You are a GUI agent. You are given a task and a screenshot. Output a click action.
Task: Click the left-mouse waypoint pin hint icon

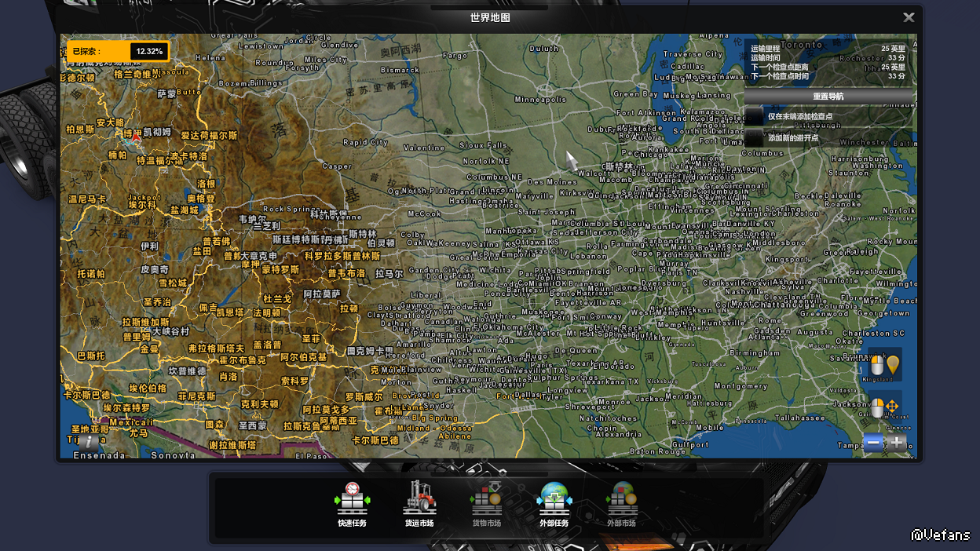point(885,365)
